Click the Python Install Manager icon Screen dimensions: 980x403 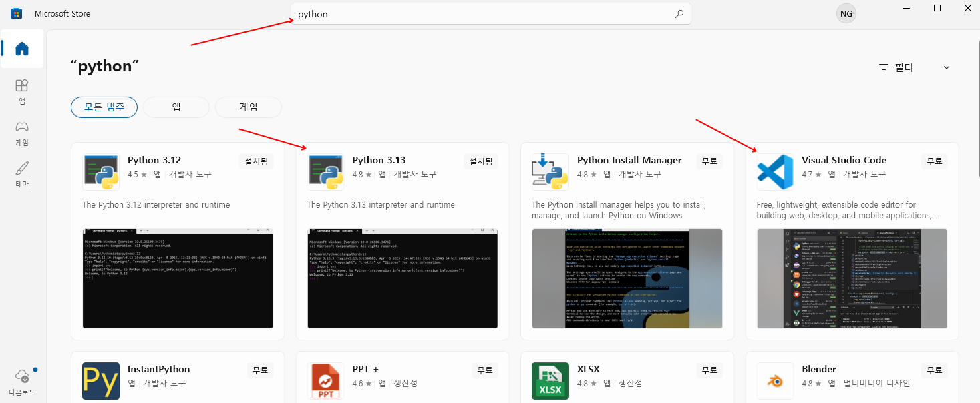click(550, 172)
